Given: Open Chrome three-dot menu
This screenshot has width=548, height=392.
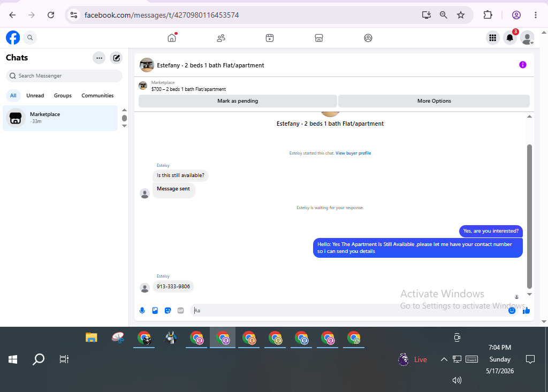Looking at the screenshot, I should pos(535,15).
